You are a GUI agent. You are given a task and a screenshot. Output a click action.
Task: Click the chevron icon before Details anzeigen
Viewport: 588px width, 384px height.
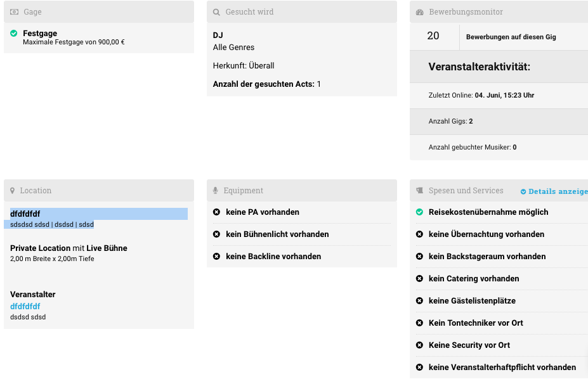point(523,191)
